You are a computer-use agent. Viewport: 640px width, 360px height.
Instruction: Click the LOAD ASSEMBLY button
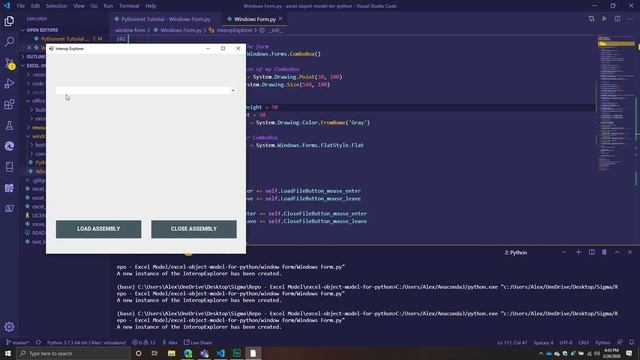(98, 229)
